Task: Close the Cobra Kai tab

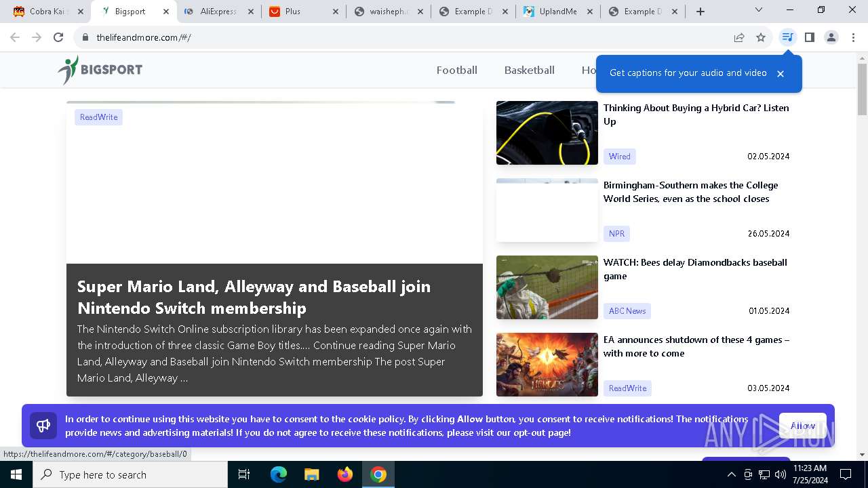Action: [81, 12]
